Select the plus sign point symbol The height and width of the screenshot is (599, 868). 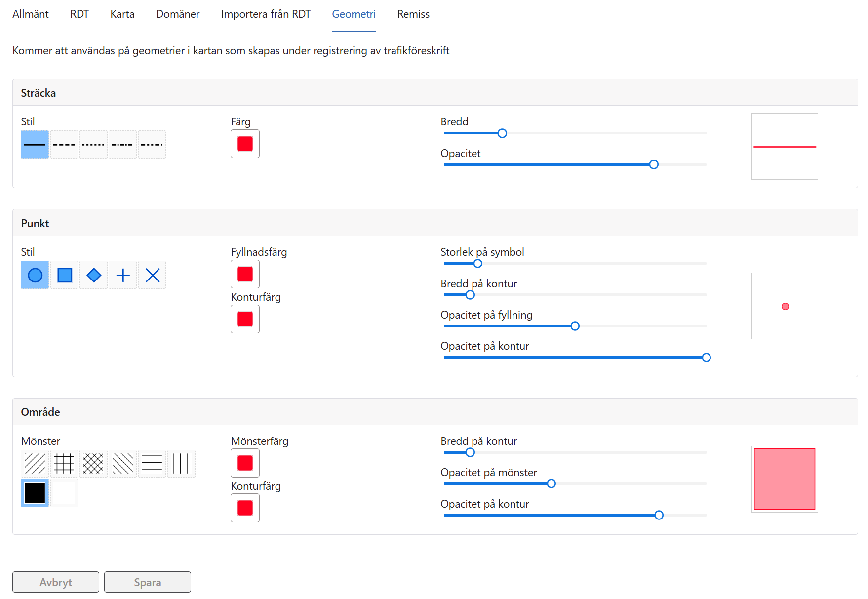123,275
